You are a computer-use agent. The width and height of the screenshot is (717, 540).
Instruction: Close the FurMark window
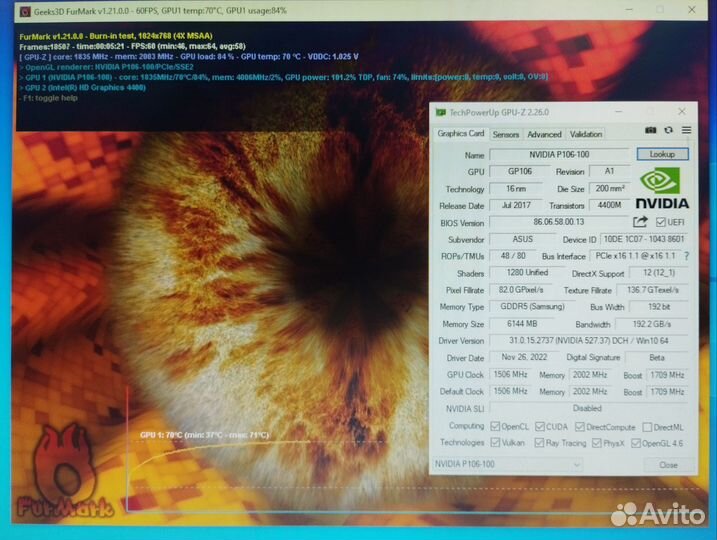692,10
